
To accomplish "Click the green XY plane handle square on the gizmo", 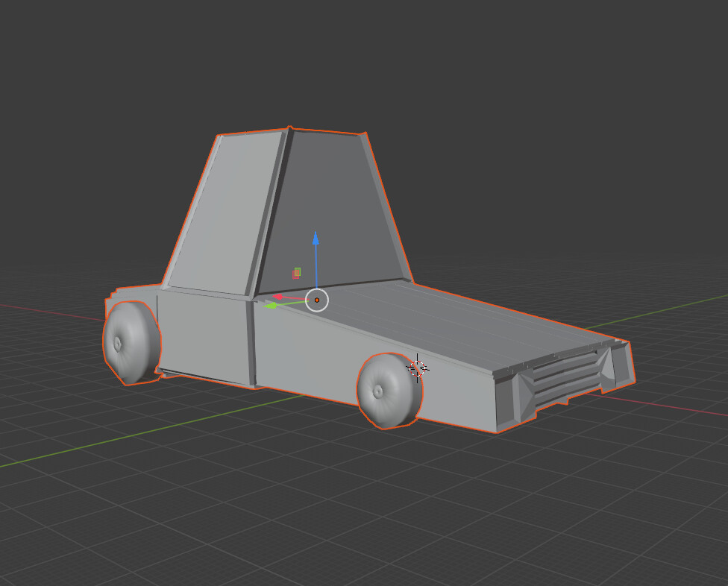I will pyautogui.click(x=298, y=270).
